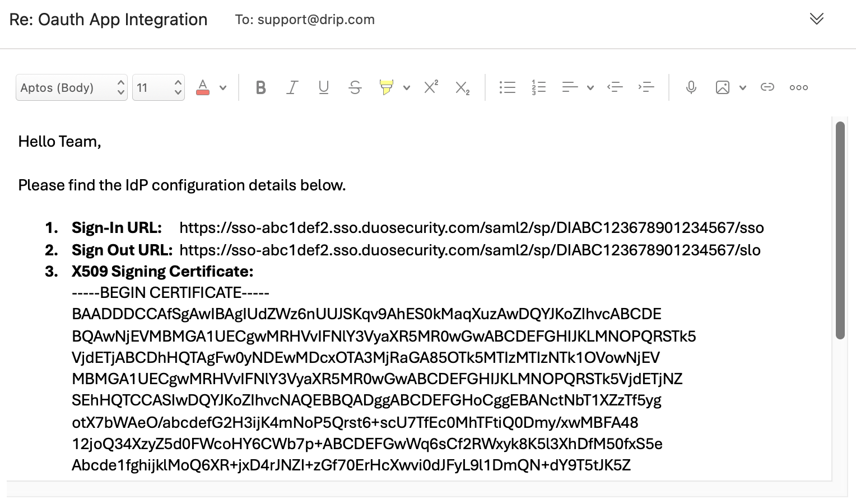Insert a hyperlink

click(767, 87)
